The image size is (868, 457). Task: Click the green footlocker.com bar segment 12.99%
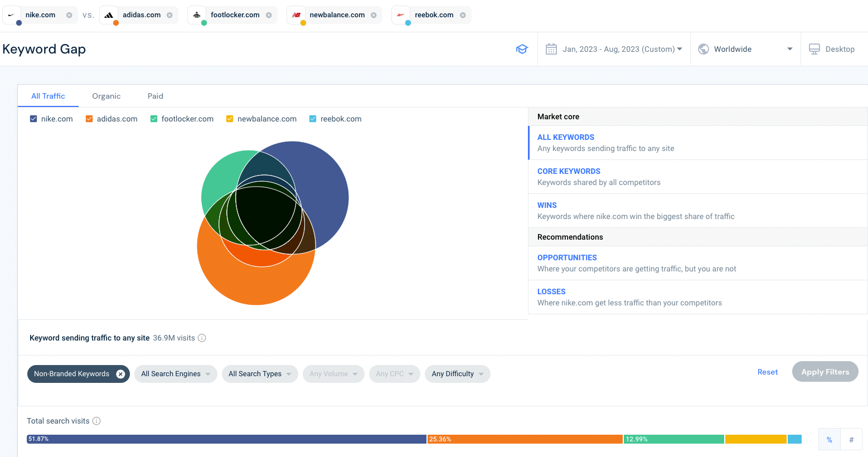(x=674, y=439)
